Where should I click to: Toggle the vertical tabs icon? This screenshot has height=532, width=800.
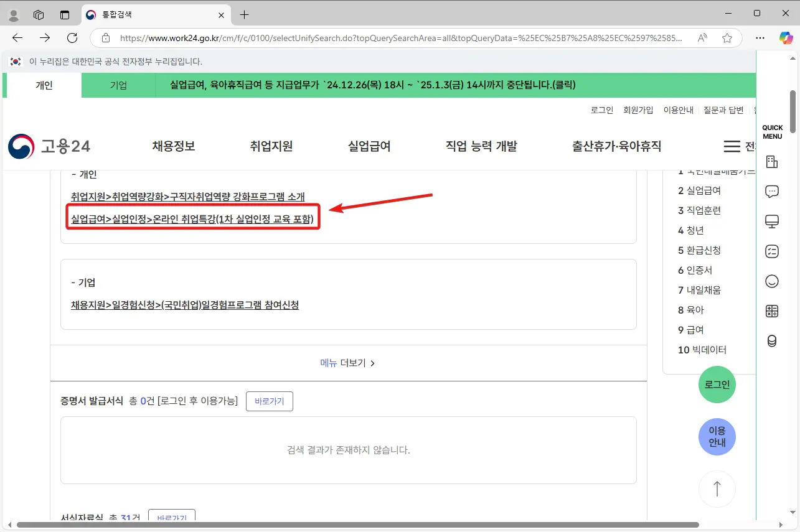click(x=65, y=14)
